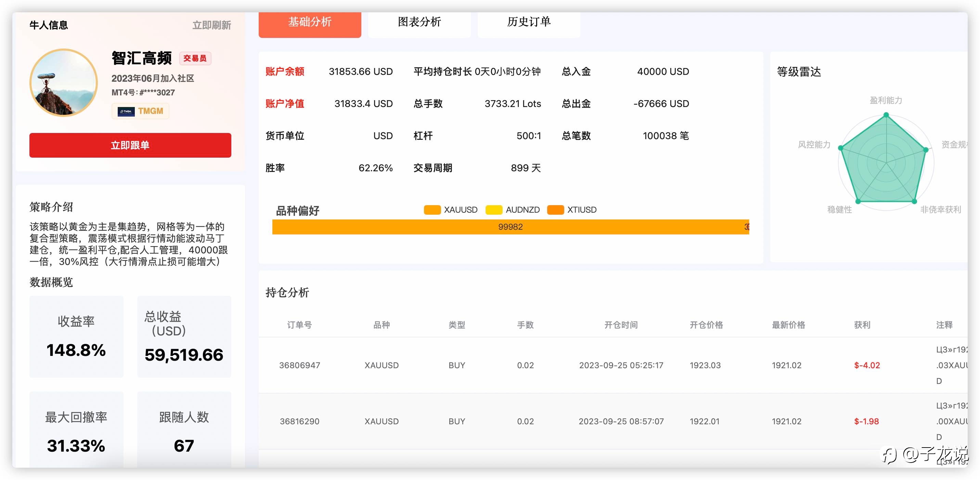Image resolution: width=980 pixels, height=480 pixels.
Task: Open the 历史订单 tab
Action: [529, 23]
